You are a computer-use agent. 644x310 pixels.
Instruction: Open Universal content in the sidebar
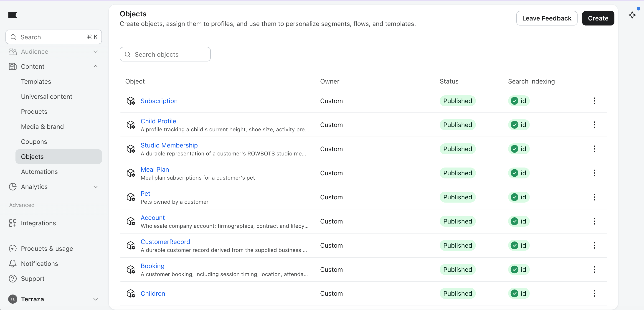[x=46, y=97]
